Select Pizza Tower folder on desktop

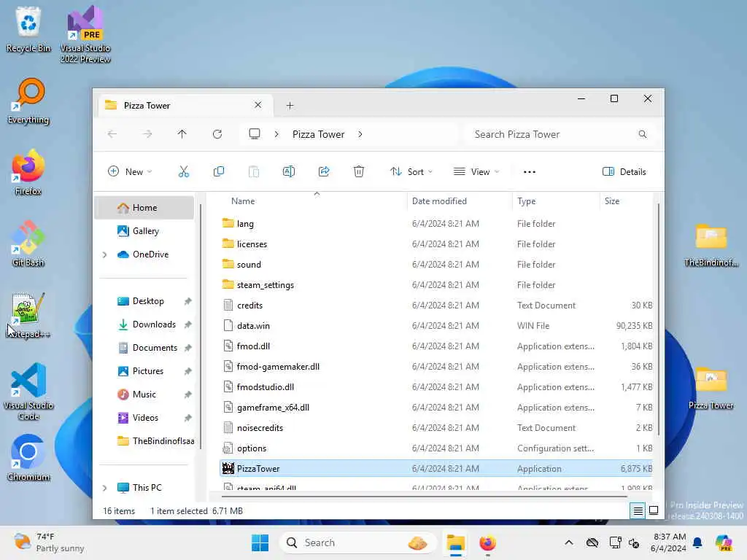(711, 387)
